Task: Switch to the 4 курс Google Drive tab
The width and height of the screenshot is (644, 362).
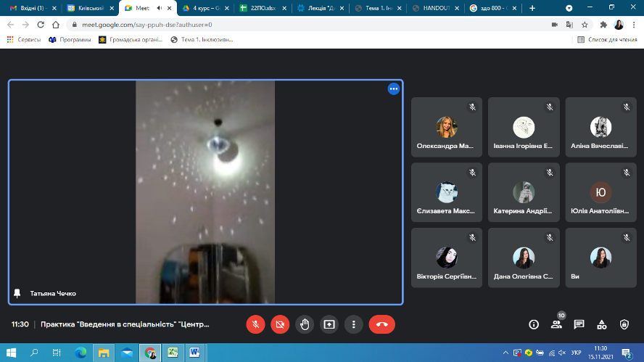Action: point(205,8)
